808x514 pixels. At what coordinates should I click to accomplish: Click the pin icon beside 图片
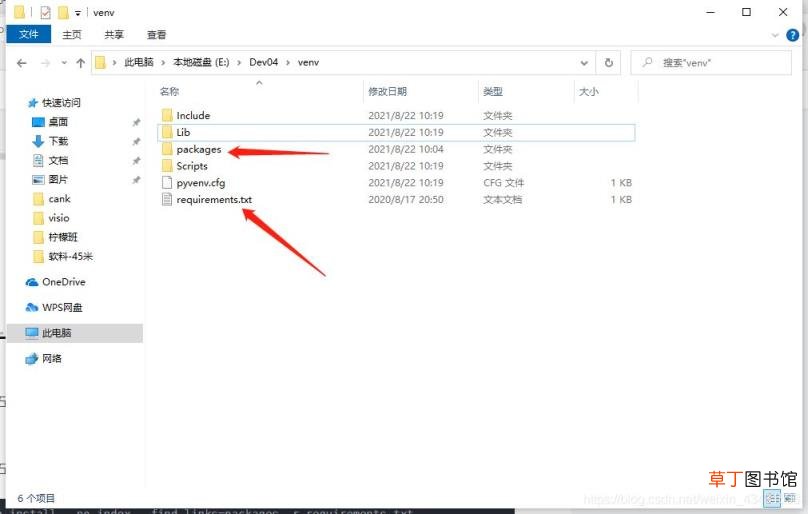(136, 179)
